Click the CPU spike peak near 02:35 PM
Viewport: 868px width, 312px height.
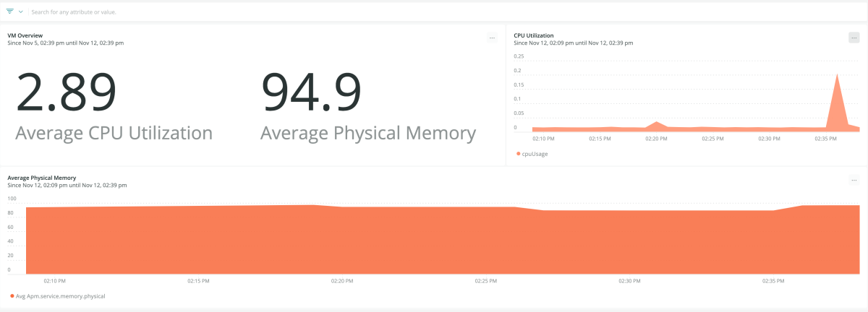[x=837, y=74]
